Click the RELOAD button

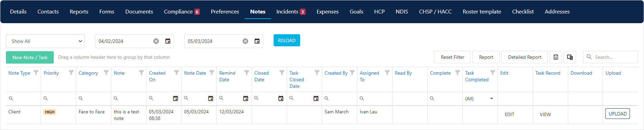(x=287, y=40)
